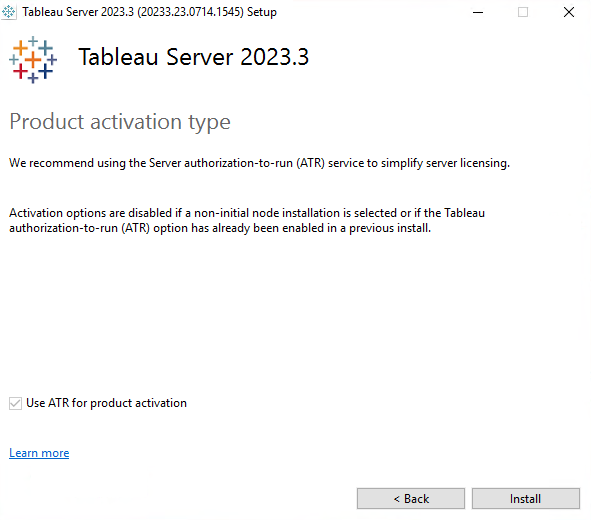
Task: Click the 'Tableau Server 2023.3' header text
Action: click(x=194, y=57)
